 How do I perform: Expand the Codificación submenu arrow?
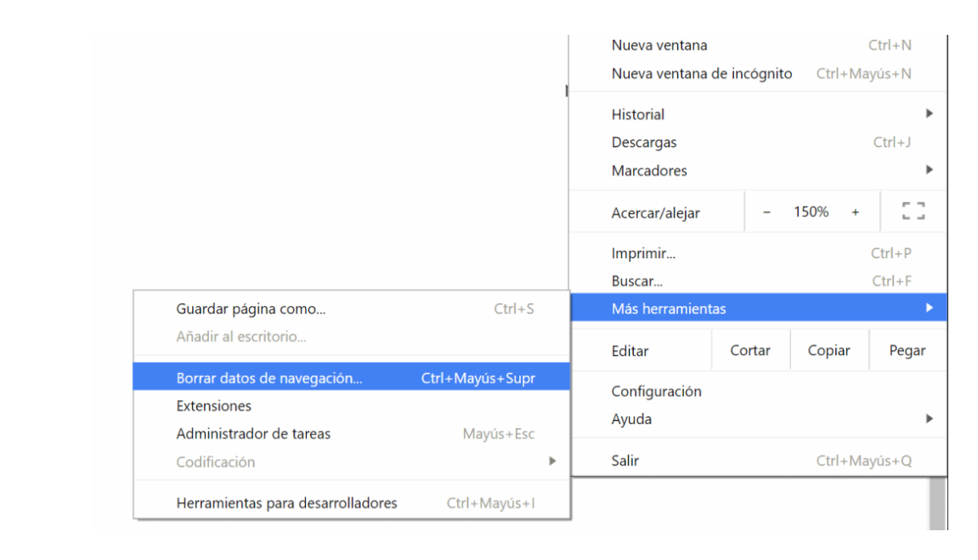tap(553, 461)
